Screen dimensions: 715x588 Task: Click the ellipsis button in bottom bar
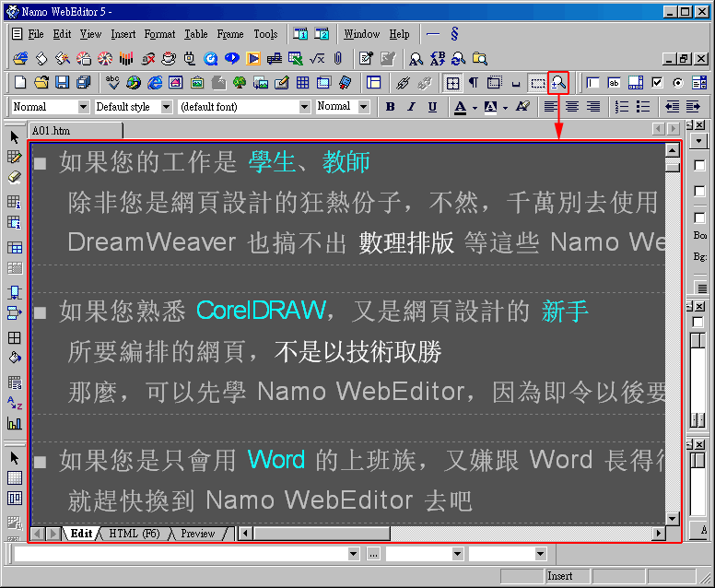click(373, 554)
